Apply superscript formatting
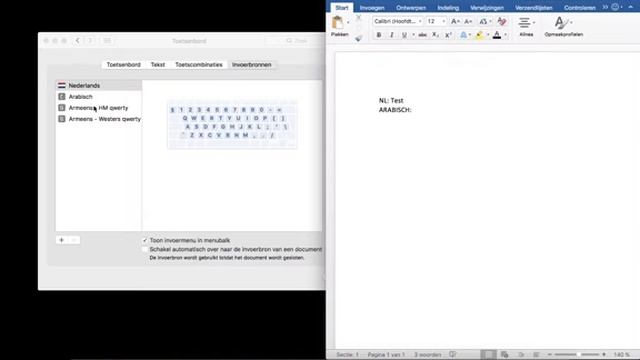640x360 pixels. [x=448, y=35]
